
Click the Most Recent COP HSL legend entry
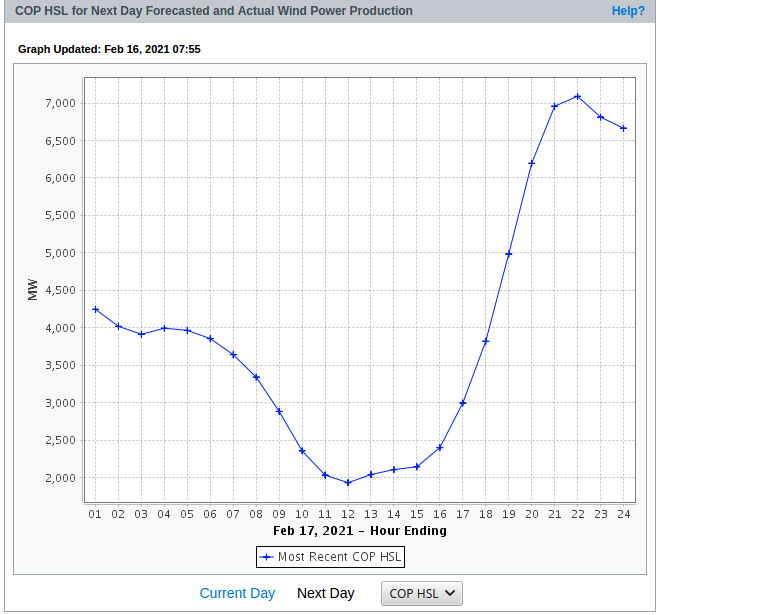tap(330, 557)
